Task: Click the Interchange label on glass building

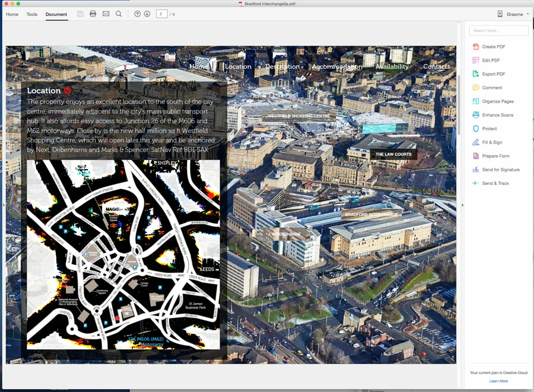Action: pyautogui.click(x=285, y=234)
